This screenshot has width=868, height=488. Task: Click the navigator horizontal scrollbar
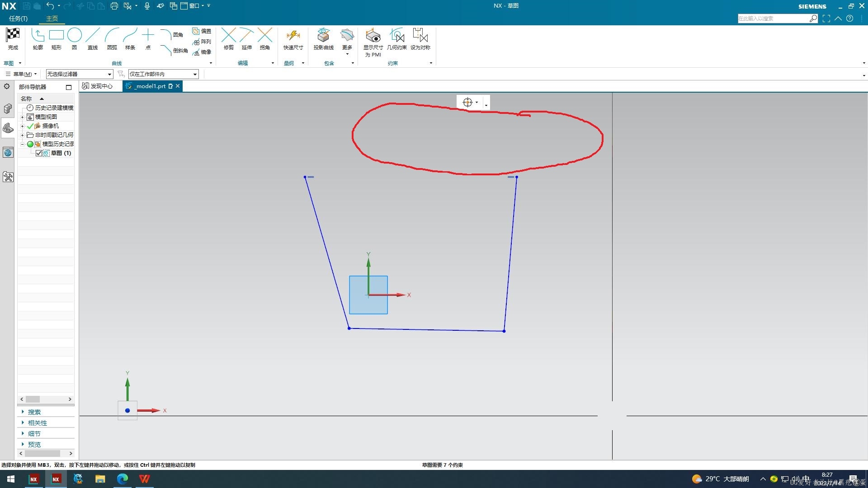[46, 399]
